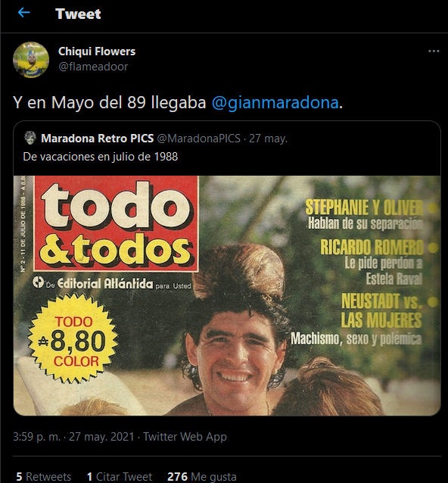Follow the @gianmaradona mention link
The width and height of the screenshot is (448, 483).
click(x=275, y=102)
